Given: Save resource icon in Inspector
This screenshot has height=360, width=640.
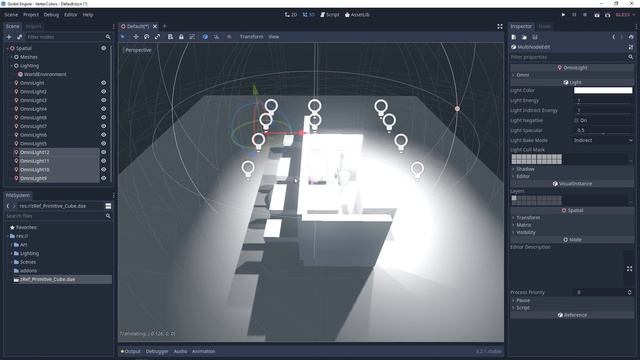Looking at the screenshot, I should 535,37.
